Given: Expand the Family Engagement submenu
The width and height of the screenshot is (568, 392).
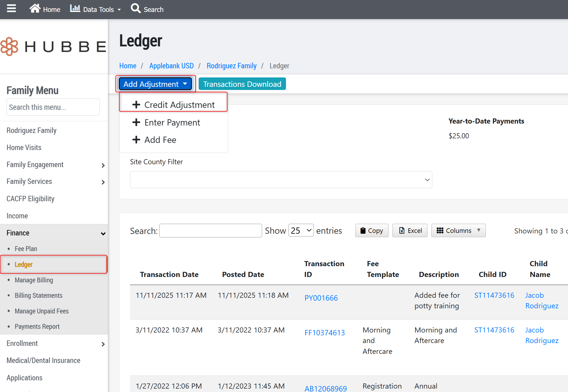Looking at the screenshot, I should (103, 165).
